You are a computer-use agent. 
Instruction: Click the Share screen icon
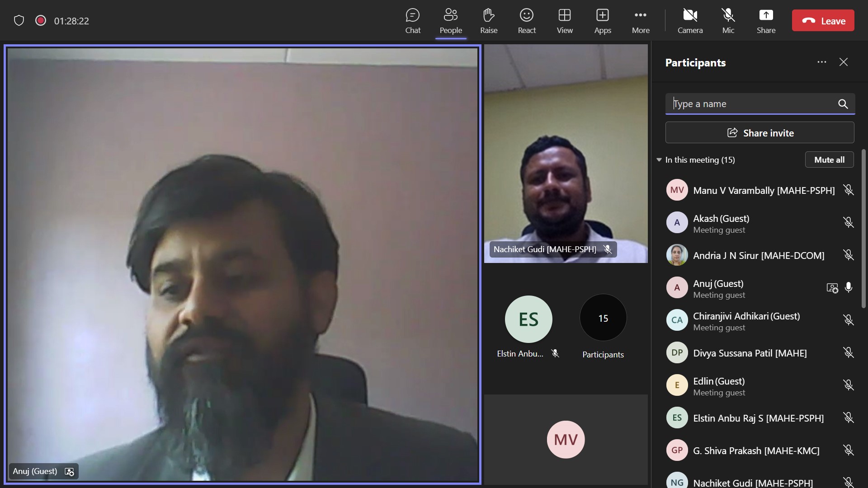[x=766, y=21]
